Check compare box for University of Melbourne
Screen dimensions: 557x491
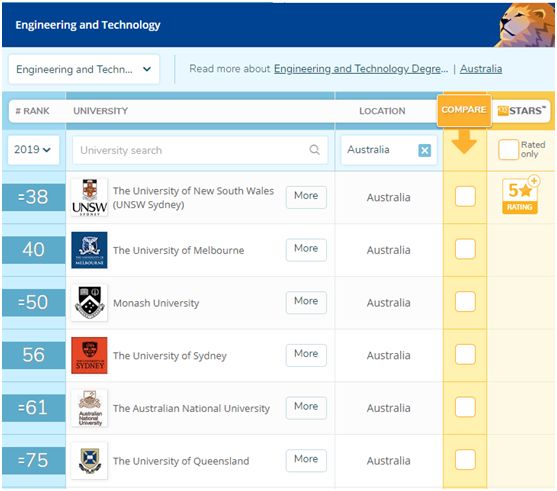[x=465, y=249]
